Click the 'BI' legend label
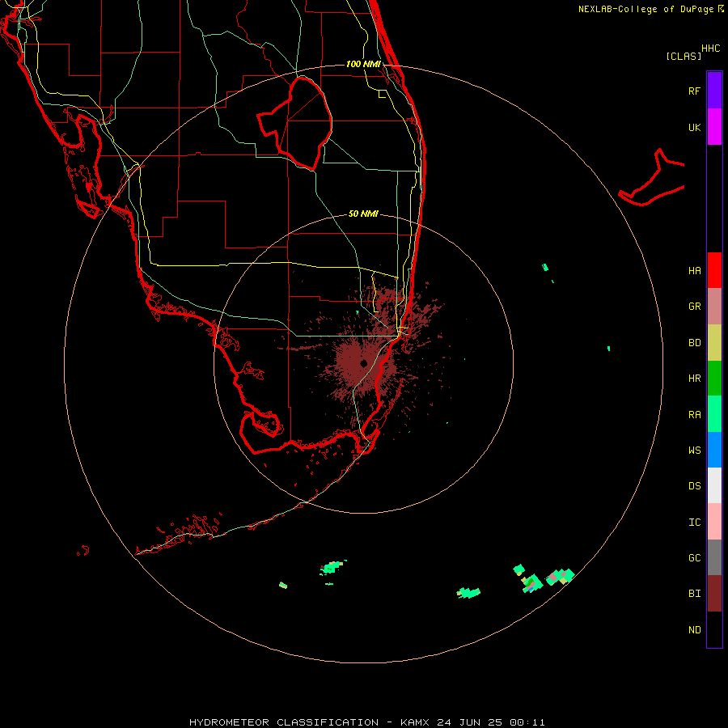 point(694,594)
